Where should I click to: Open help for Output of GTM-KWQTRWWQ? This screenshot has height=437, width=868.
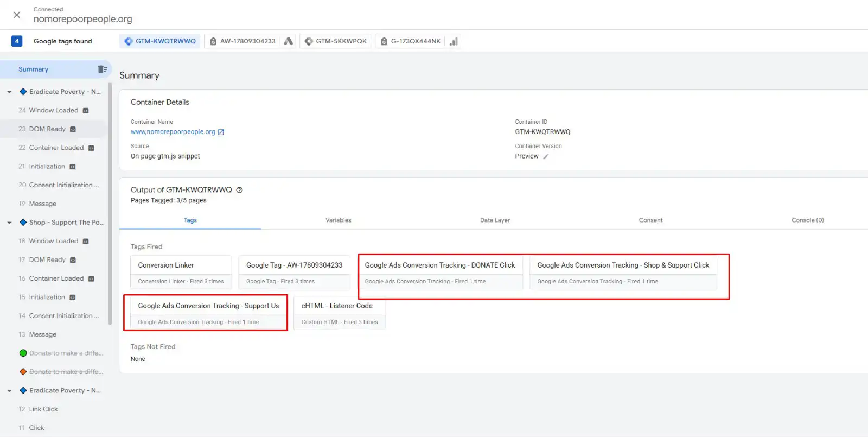239,190
